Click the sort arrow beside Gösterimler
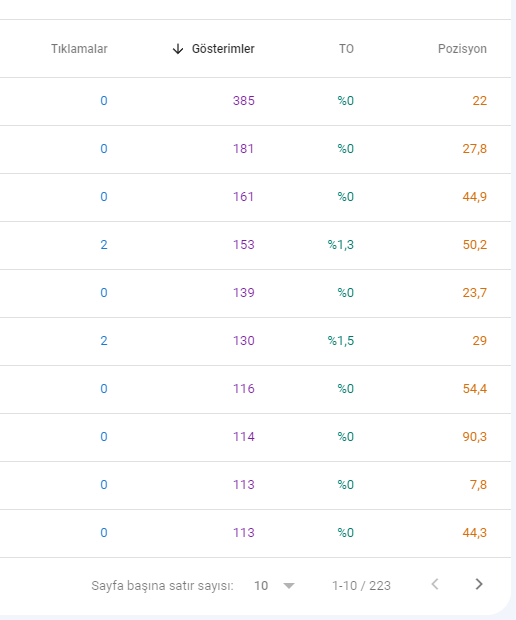 (x=178, y=49)
